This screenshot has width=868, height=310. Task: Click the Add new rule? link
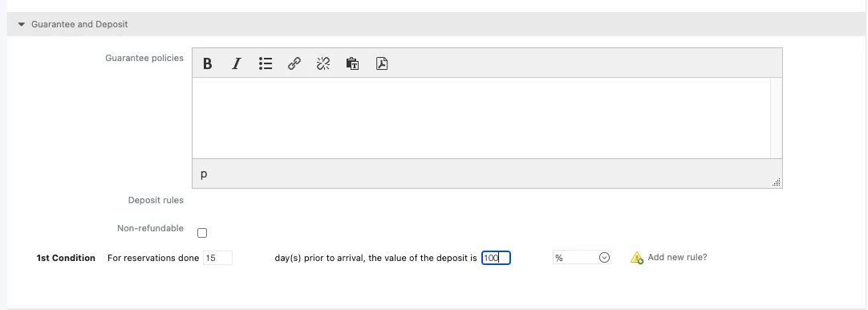coord(677,257)
